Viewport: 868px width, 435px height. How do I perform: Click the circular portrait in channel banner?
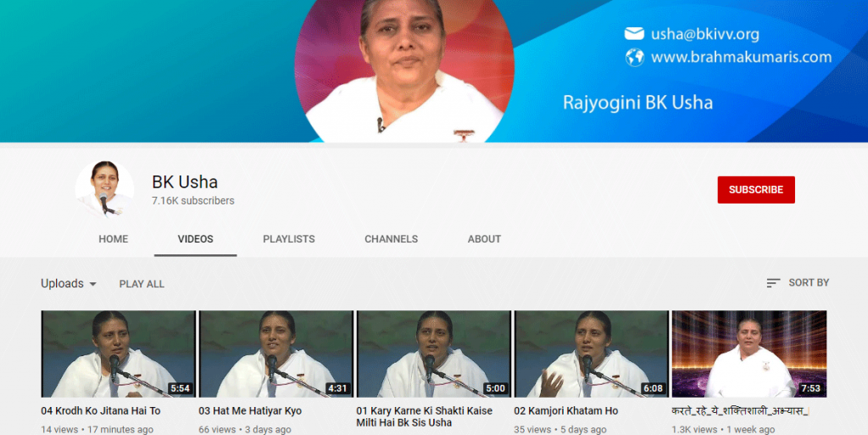tap(404, 71)
